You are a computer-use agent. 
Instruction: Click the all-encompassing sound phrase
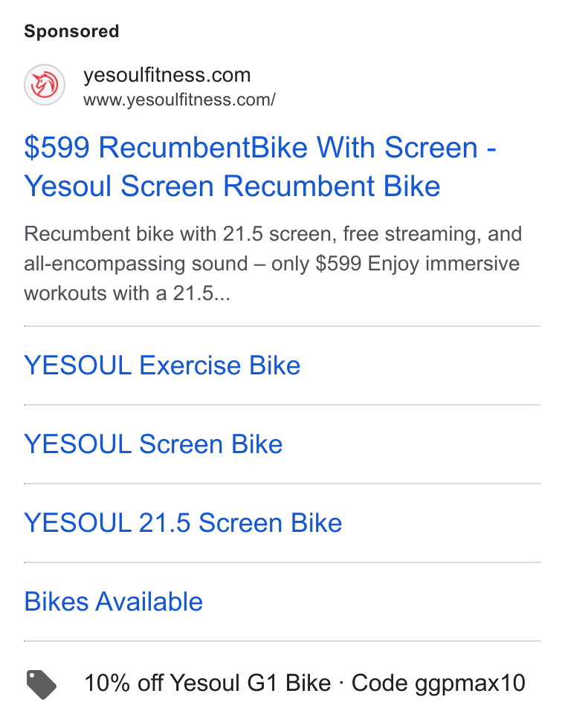tap(135, 264)
